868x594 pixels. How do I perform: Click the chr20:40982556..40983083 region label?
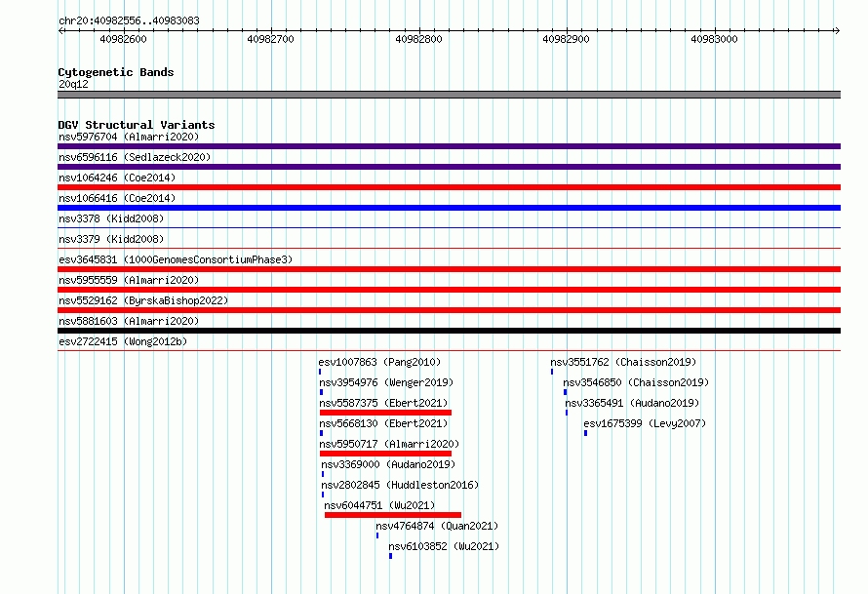point(129,21)
